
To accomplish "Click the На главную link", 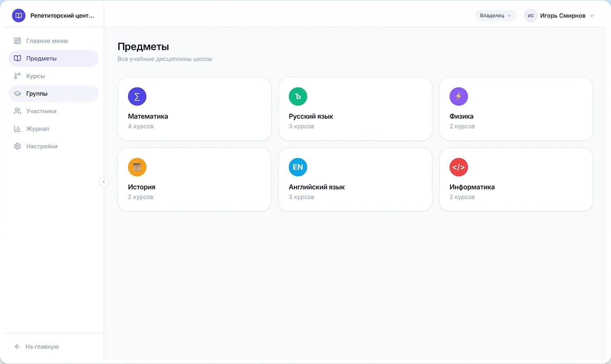I will click(42, 347).
